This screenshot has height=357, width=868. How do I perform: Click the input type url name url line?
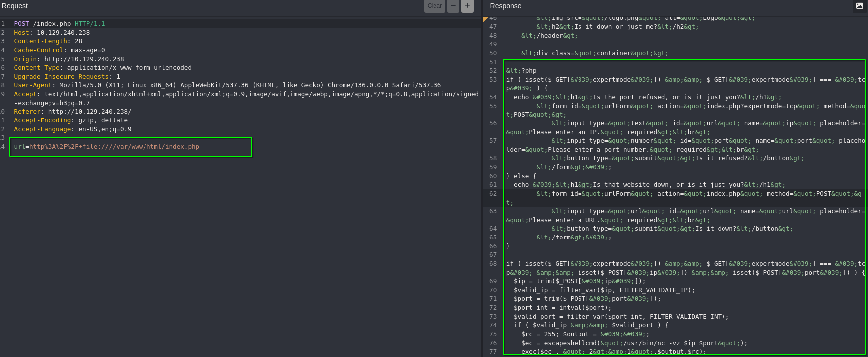(x=686, y=216)
